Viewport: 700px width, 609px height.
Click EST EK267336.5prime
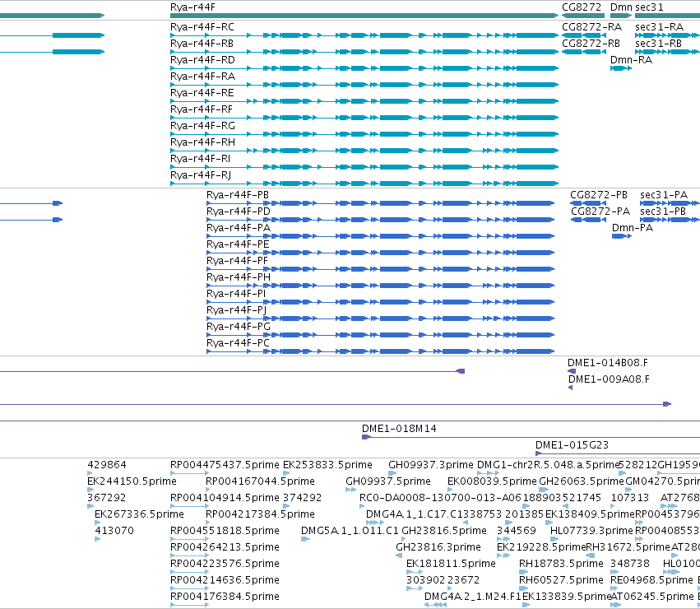tap(139, 514)
